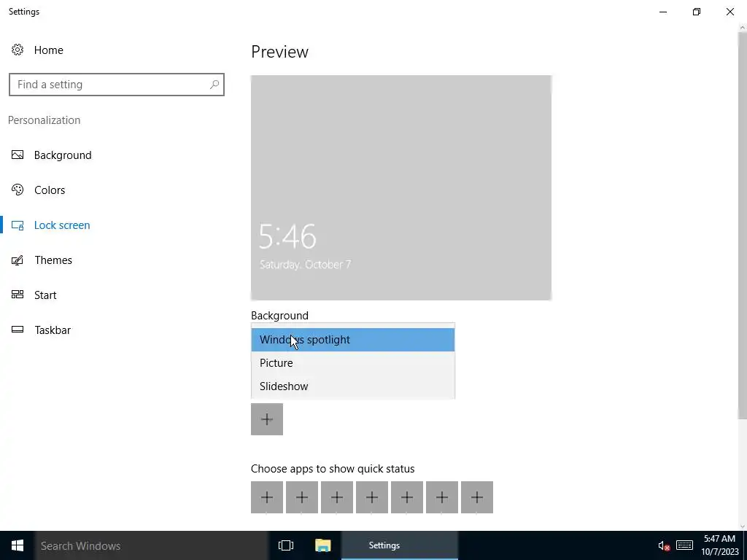Viewport: 747px width, 560px height.
Task: Add fifth quick status app slot
Action: [x=407, y=497]
